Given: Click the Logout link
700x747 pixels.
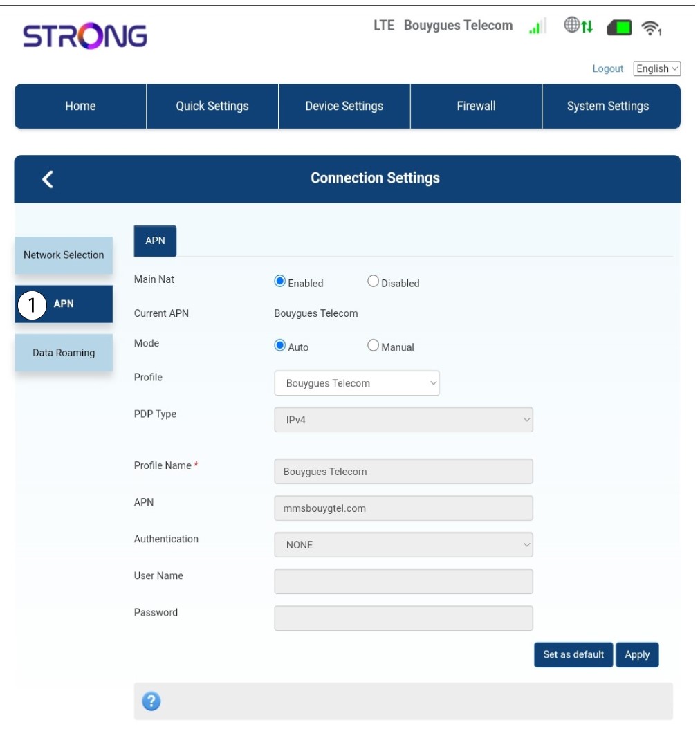Looking at the screenshot, I should 607,68.
